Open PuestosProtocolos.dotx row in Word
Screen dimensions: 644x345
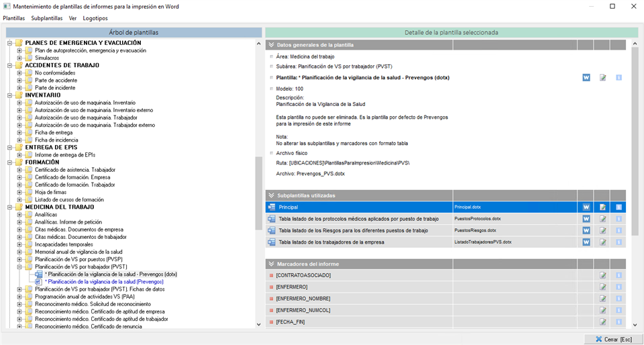[586, 219]
